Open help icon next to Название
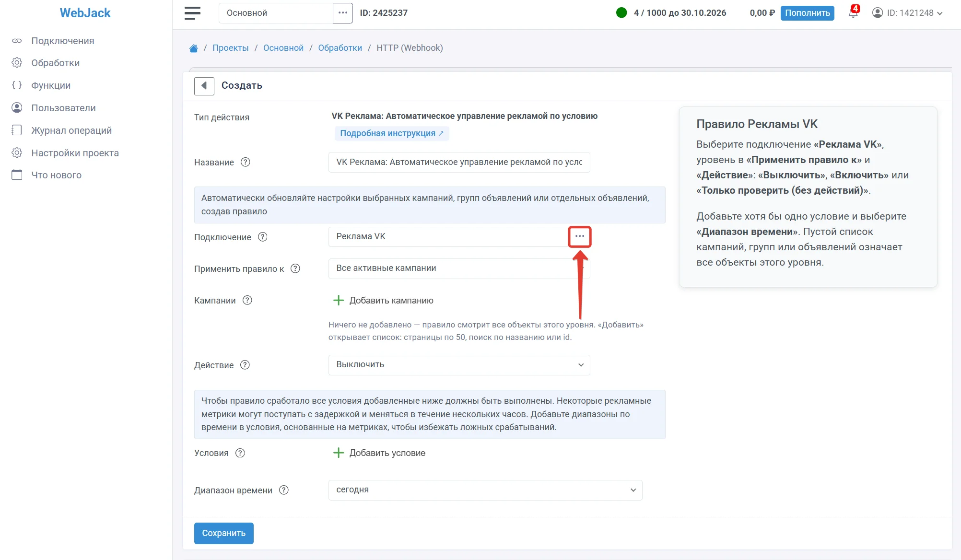This screenshot has height=560, width=961. (x=245, y=162)
